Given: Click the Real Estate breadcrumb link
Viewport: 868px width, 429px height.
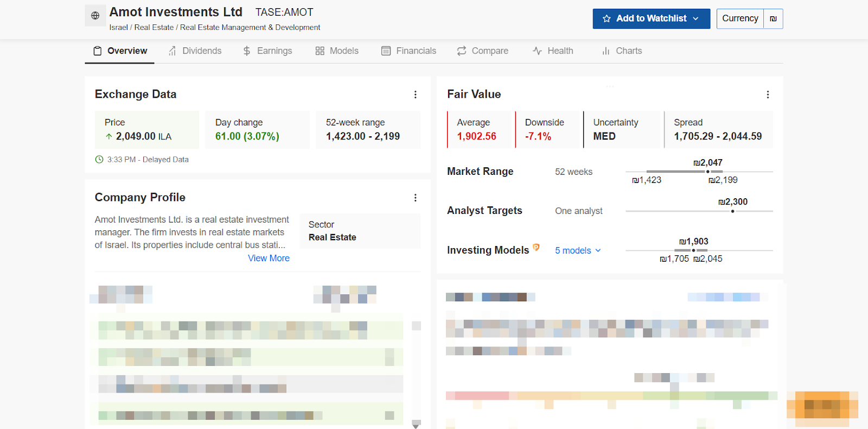Looking at the screenshot, I should pos(154,27).
